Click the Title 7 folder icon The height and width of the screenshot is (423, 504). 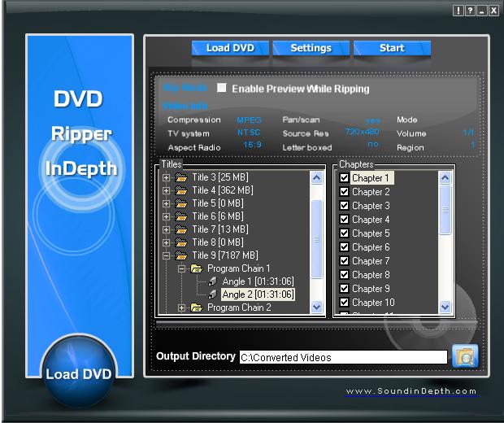[181, 229]
